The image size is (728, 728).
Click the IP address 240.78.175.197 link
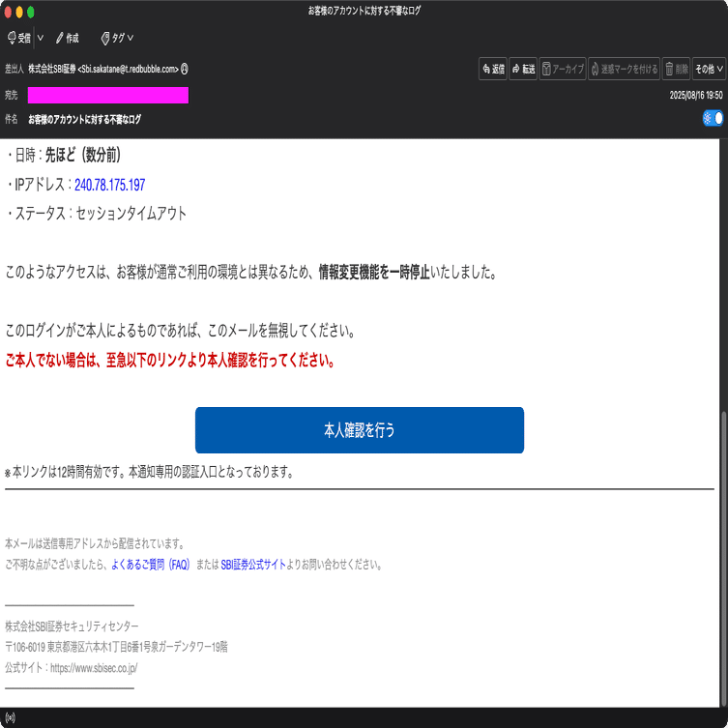109,185
